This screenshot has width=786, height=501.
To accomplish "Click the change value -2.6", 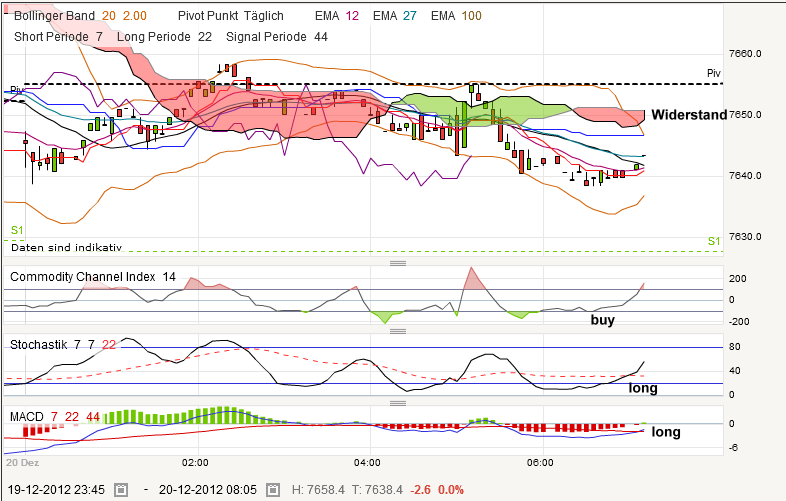I will (420, 489).
